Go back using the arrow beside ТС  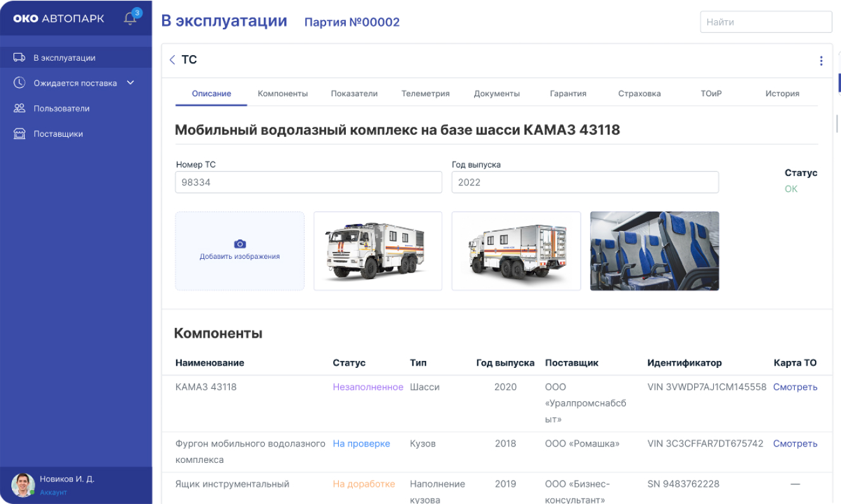point(172,60)
